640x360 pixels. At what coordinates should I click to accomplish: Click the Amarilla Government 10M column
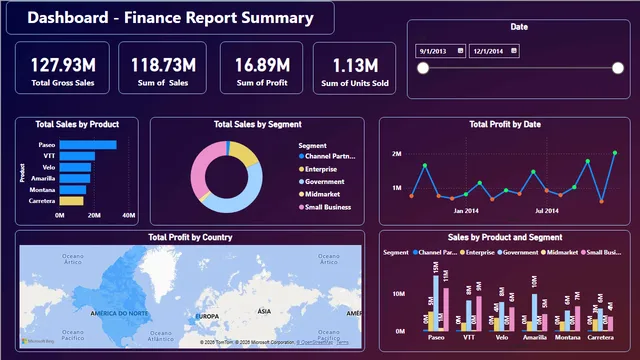(535, 313)
